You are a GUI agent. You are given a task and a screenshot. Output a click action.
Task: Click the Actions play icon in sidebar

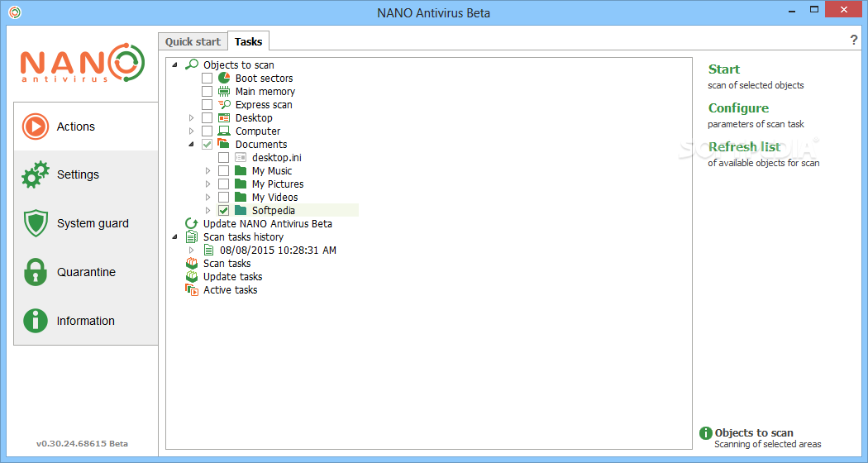(36, 126)
